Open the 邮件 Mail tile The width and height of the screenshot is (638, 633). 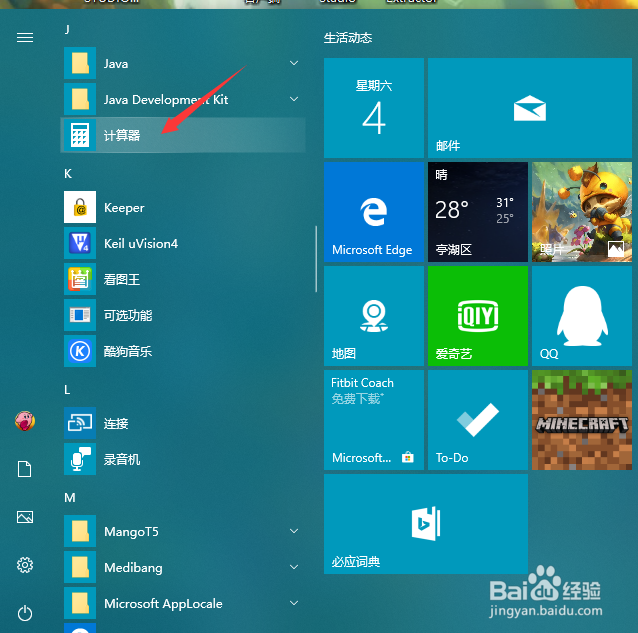530,108
